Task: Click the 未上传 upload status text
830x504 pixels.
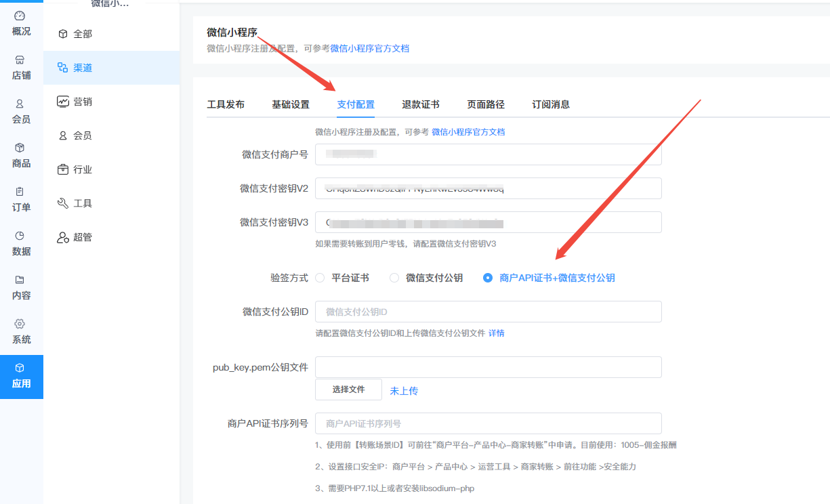Action: tap(404, 391)
